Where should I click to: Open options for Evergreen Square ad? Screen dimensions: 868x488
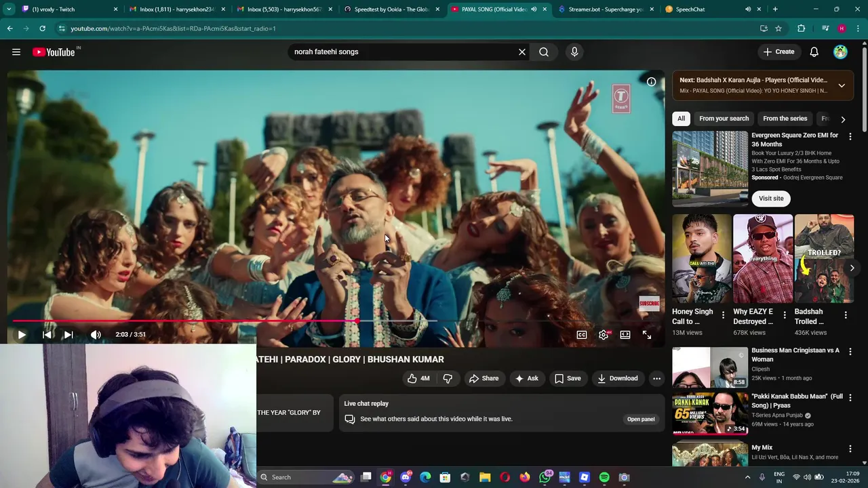(850, 136)
